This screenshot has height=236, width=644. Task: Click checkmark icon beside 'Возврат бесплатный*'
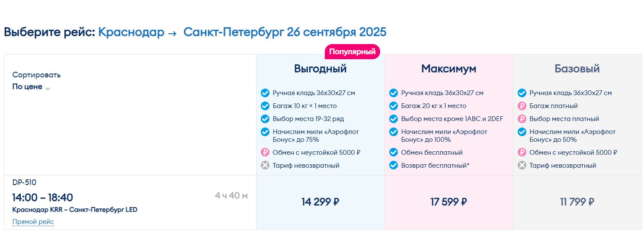(x=394, y=166)
